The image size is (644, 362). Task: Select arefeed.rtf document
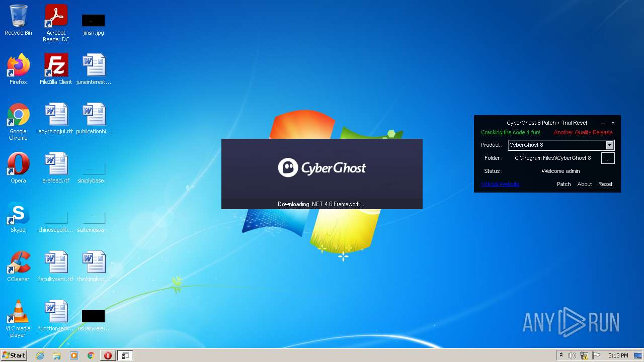click(56, 167)
